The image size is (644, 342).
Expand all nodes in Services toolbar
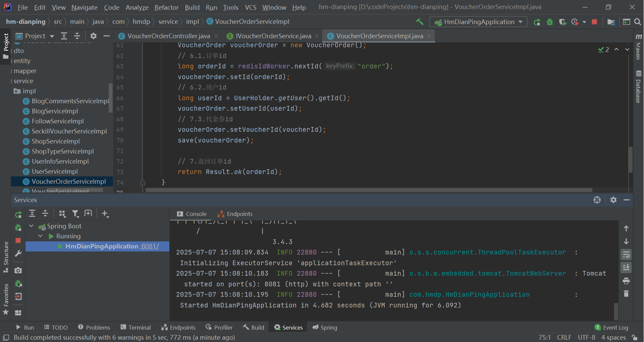pyautogui.click(x=32, y=214)
